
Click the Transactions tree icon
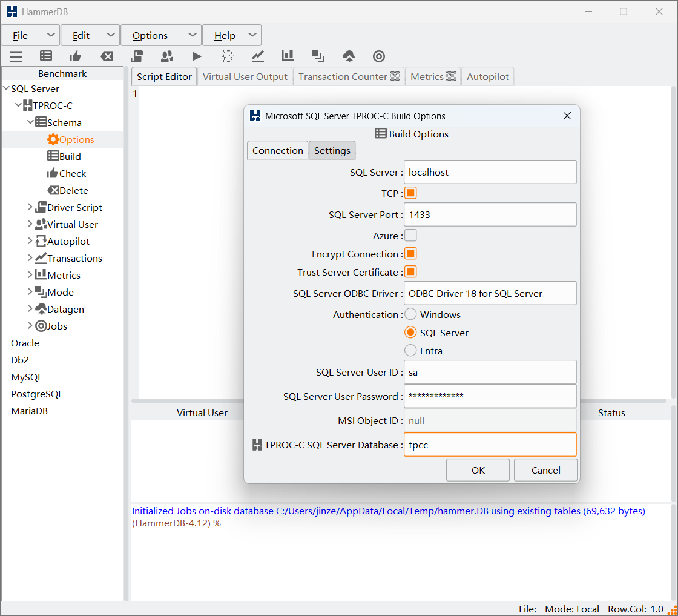click(41, 258)
